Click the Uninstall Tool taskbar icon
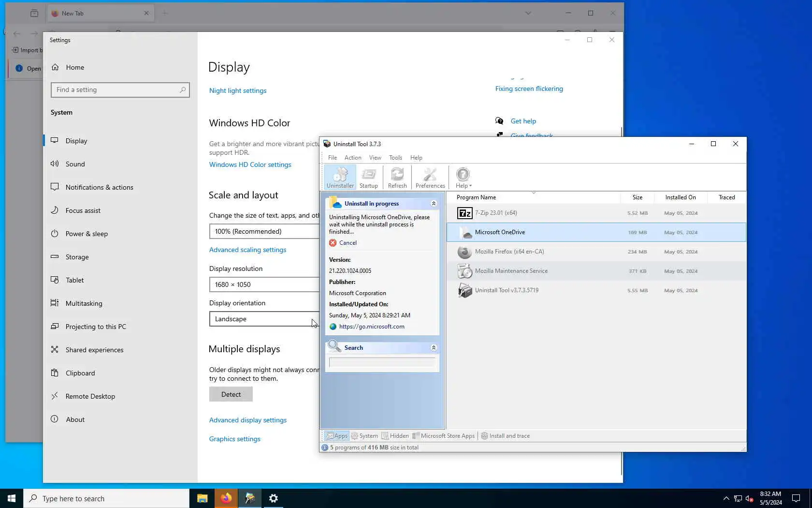The image size is (812, 508). point(250,498)
